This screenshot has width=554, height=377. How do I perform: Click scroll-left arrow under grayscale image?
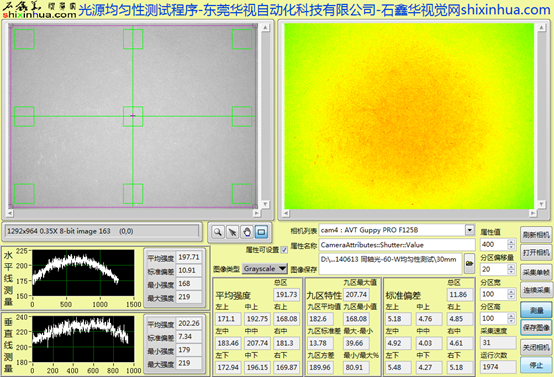(10, 213)
